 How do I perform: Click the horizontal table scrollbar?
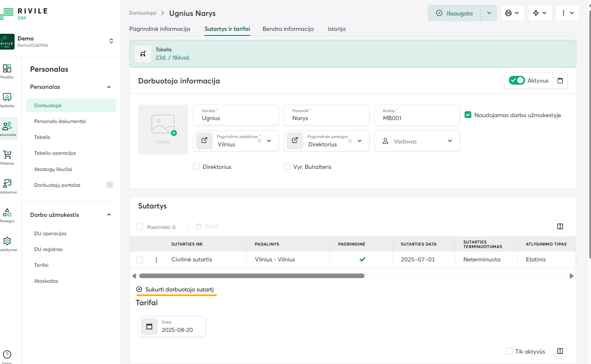(251, 276)
